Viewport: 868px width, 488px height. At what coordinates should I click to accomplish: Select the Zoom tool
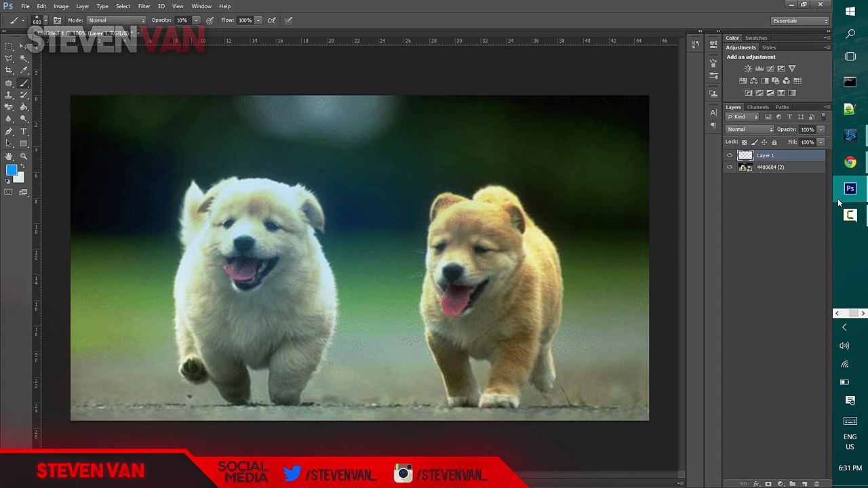point(24,156)
